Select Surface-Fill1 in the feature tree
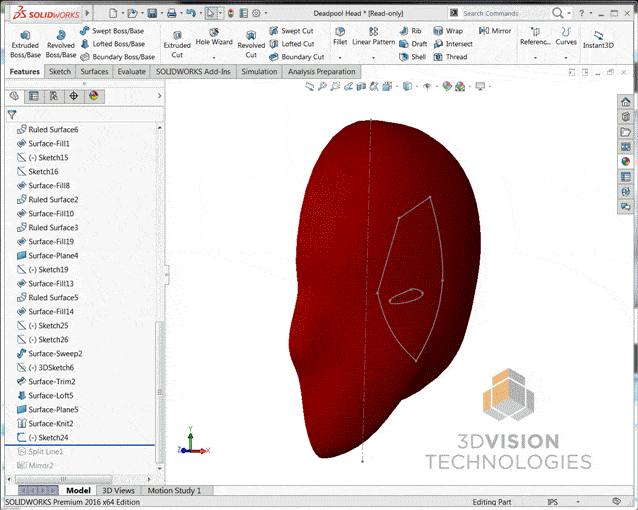 click(44, 144)
